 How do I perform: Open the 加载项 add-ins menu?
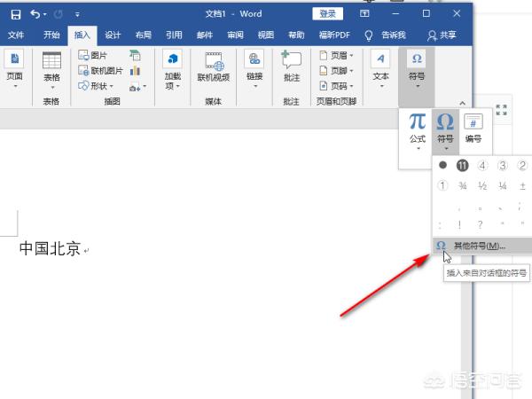point(172,69)
